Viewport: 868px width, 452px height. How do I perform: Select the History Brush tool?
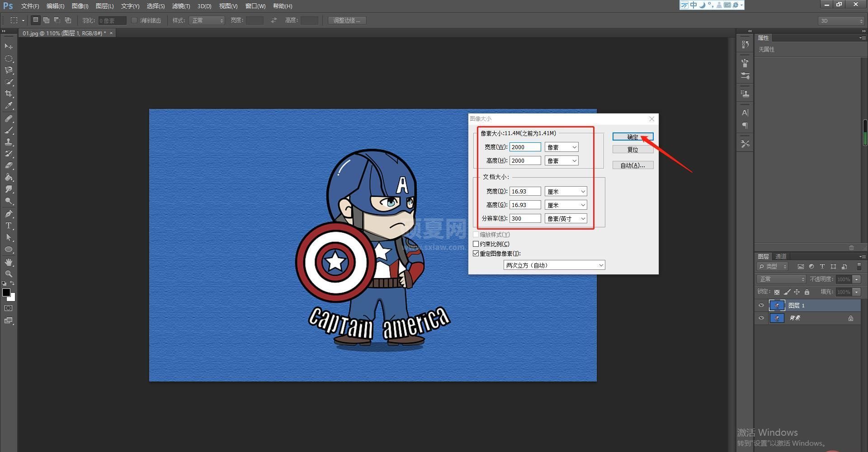(x=9, y=154)
